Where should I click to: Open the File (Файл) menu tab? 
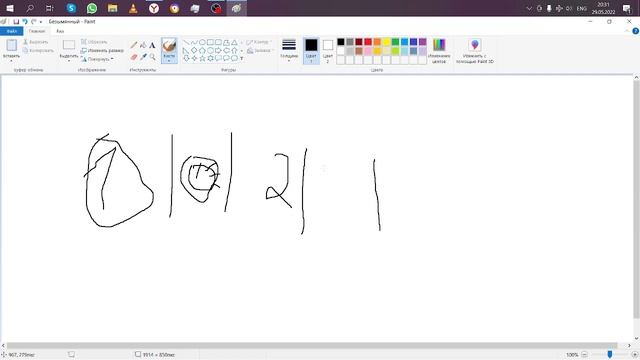point(12,31)
